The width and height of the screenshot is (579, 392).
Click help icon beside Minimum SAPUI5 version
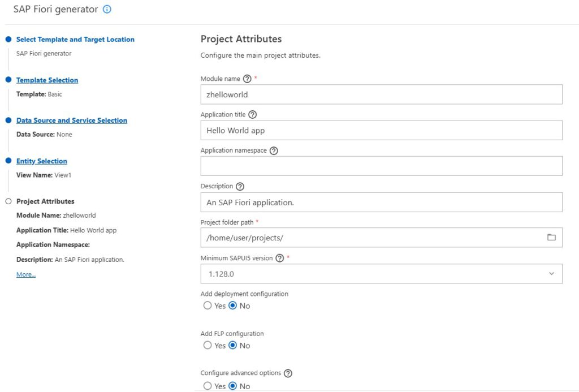tap(279, 258)
